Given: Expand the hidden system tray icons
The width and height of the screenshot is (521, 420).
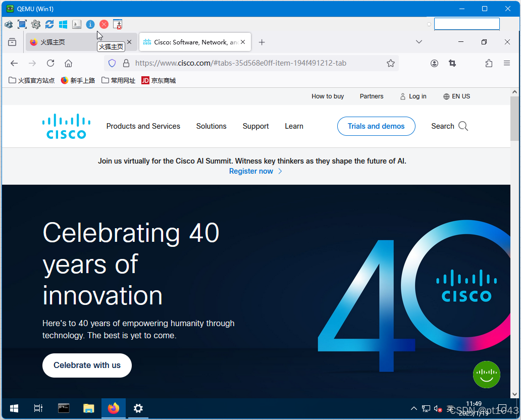Looking at the screenshot, I should pyautogui.click(x=413, y=409).
